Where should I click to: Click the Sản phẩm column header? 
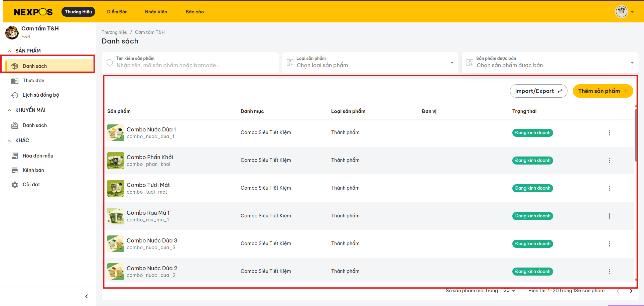pos(119,111)
